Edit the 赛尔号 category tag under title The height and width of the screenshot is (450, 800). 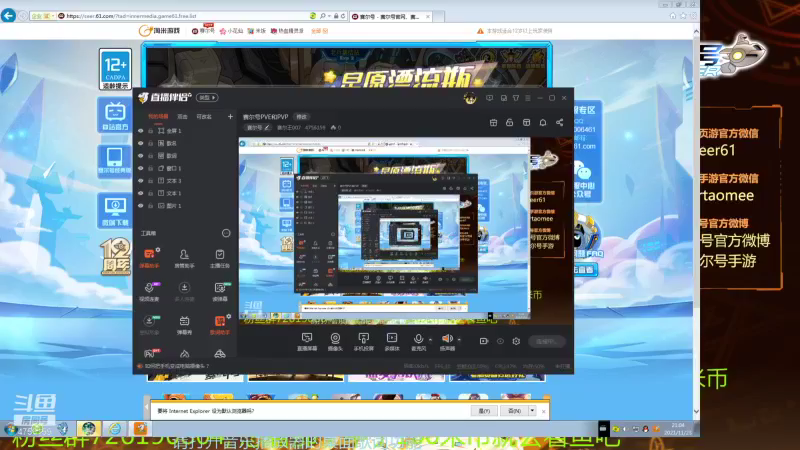[x=258, y=128]
